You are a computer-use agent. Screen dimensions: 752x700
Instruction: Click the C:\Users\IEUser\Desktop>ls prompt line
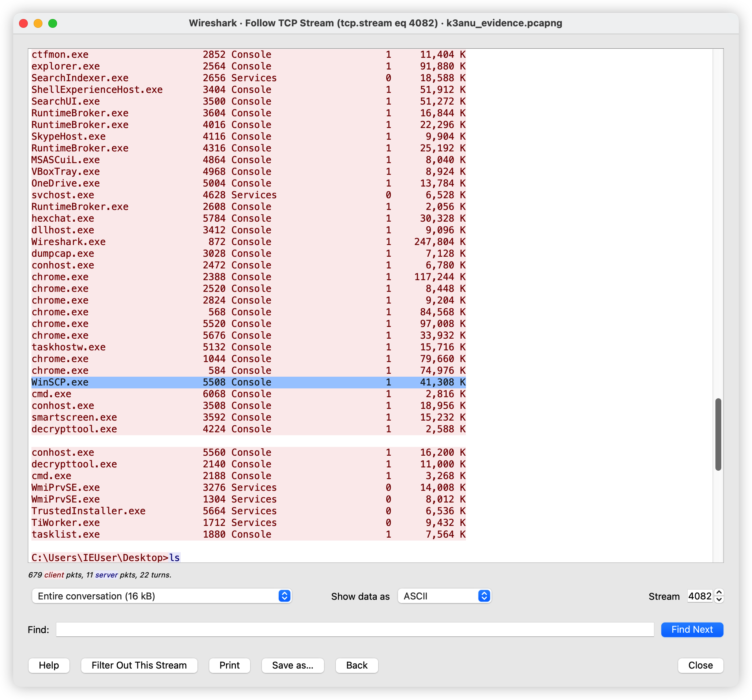[106, 558]
